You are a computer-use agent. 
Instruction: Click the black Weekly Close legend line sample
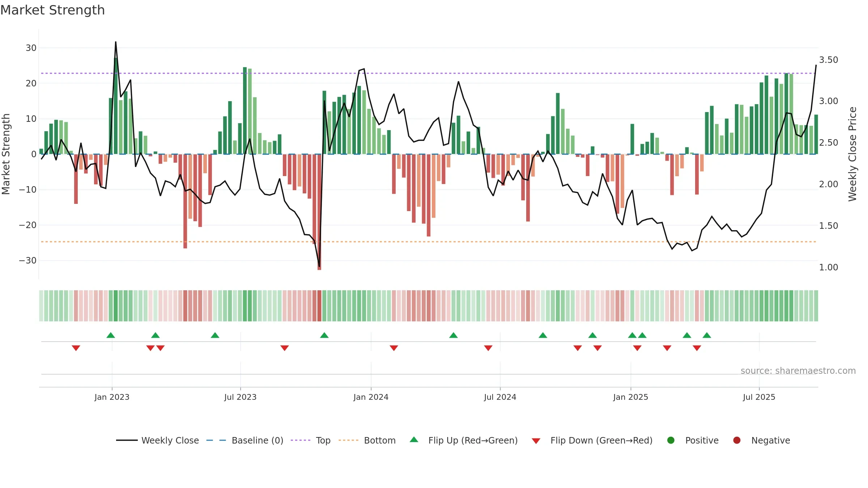click(127, 440)
